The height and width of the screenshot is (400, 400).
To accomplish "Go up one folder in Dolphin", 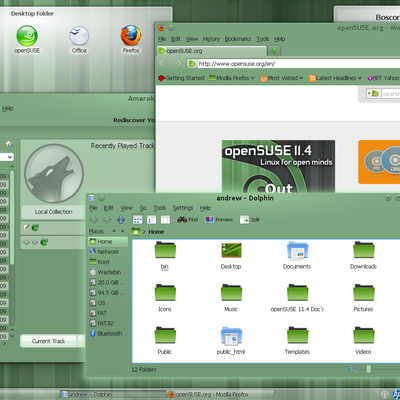I will coord(121,219).
